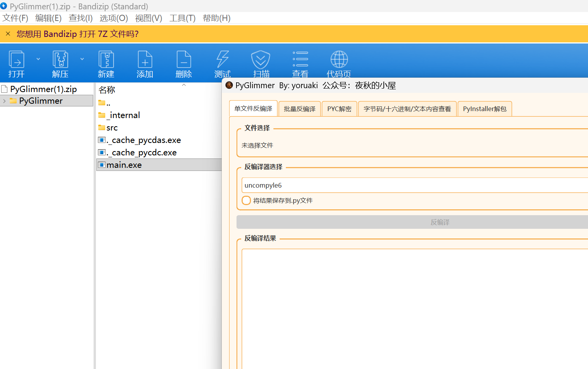Expand the PyGlimmer folder tree arrow
This screenshot has width=588, height=369.
coord(4,101)
